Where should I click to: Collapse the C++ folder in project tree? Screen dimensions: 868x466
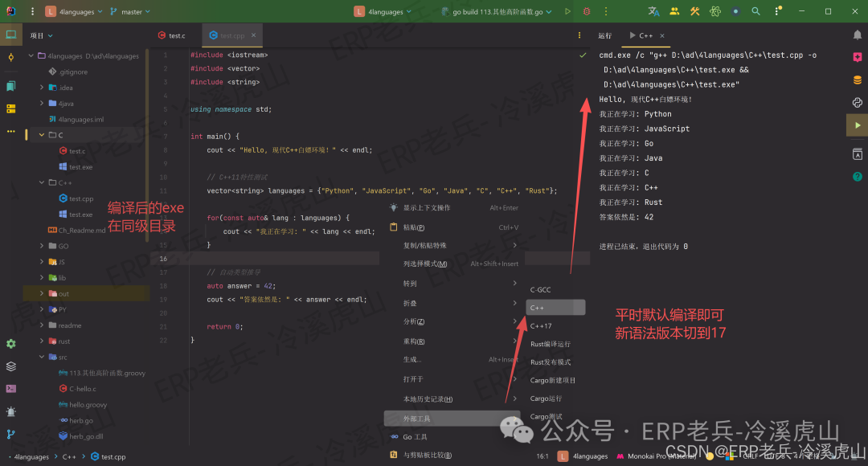(42, 182)
